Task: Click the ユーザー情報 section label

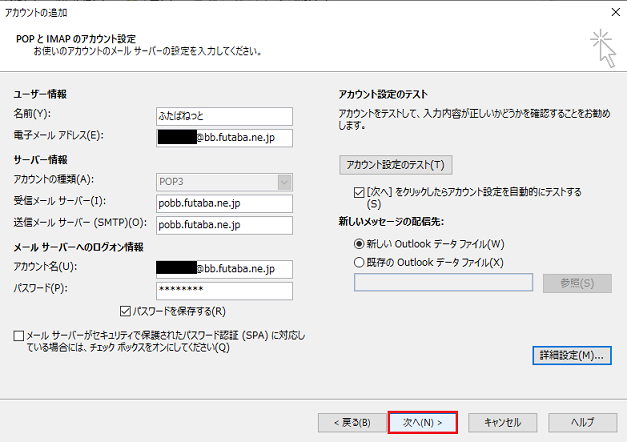Action: click(x=40, y=94)
